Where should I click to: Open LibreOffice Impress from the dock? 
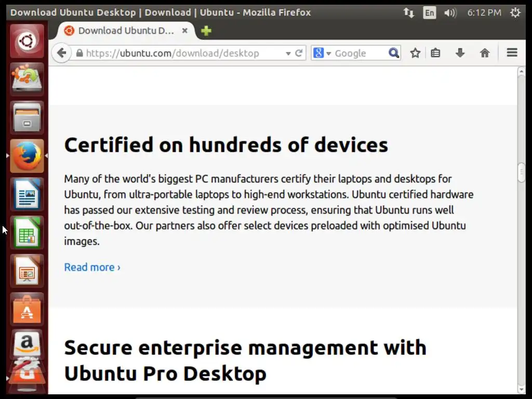[x=27, y=271]
